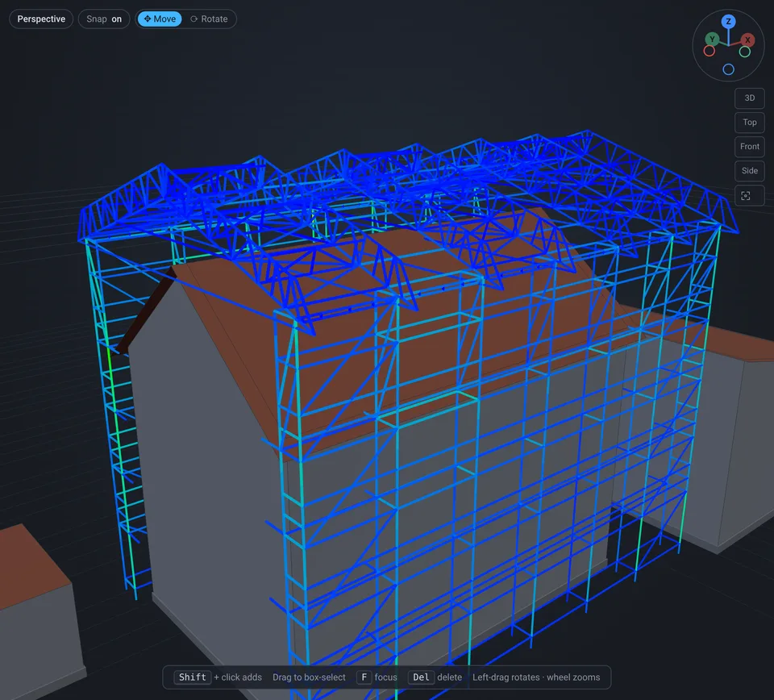Activate the Move tool
This screenshot has height=700, width=774.
(160, 19)
